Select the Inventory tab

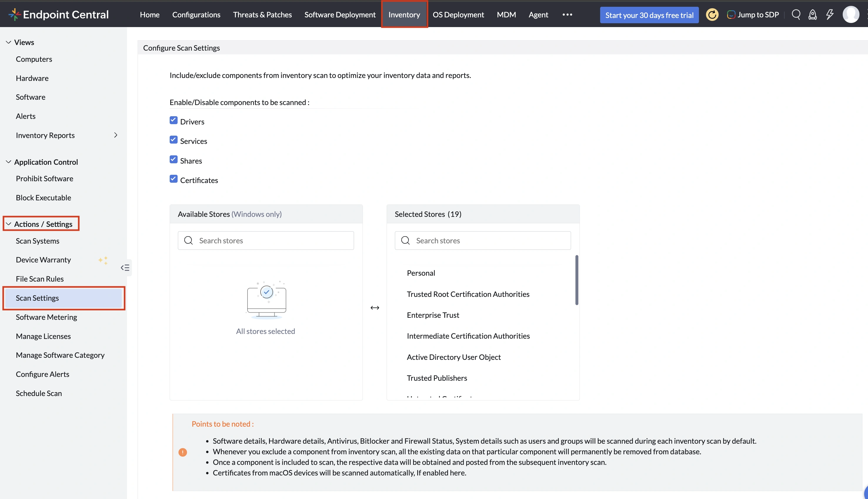coord(404,14)
